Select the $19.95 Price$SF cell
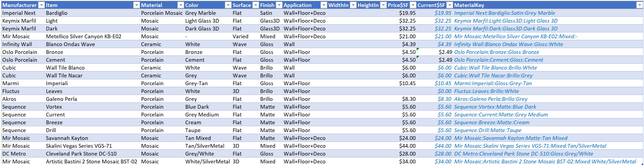This screenshot has width=644, height=165. [401, 13]
